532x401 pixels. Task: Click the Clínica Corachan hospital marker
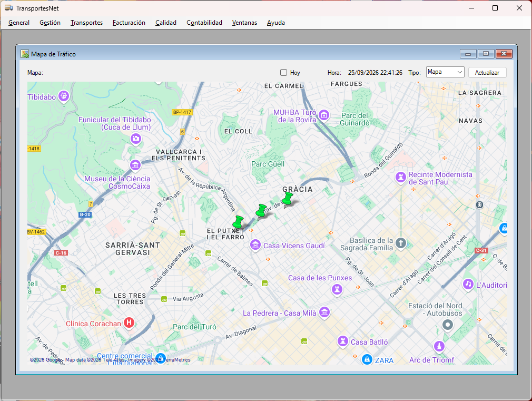(129, 322)
